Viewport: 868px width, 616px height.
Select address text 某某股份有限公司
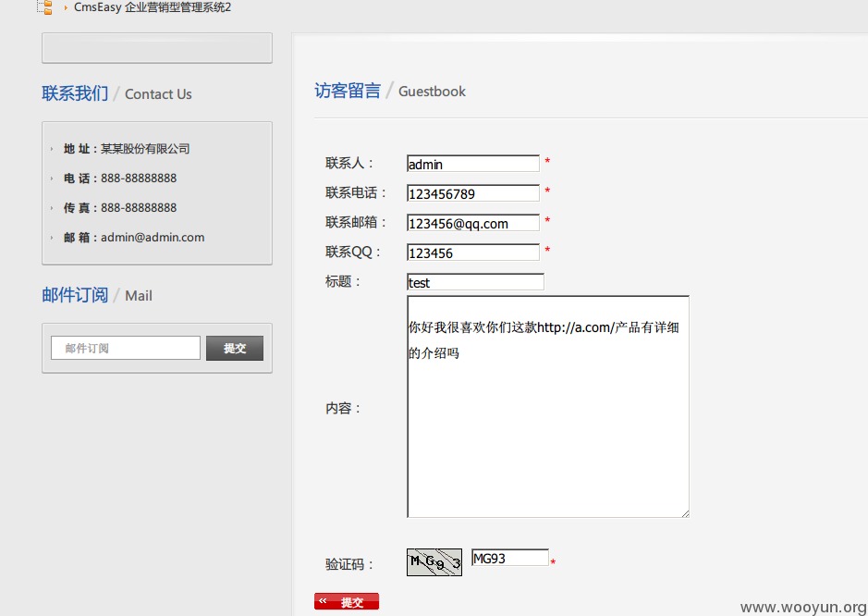[x=145, y=149]
